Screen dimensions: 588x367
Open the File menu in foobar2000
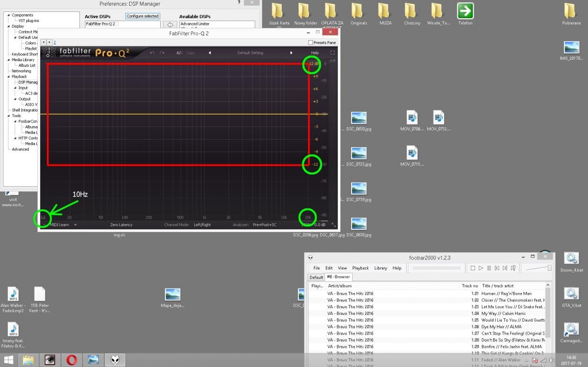pyautogui.click(x=316, y=268)
